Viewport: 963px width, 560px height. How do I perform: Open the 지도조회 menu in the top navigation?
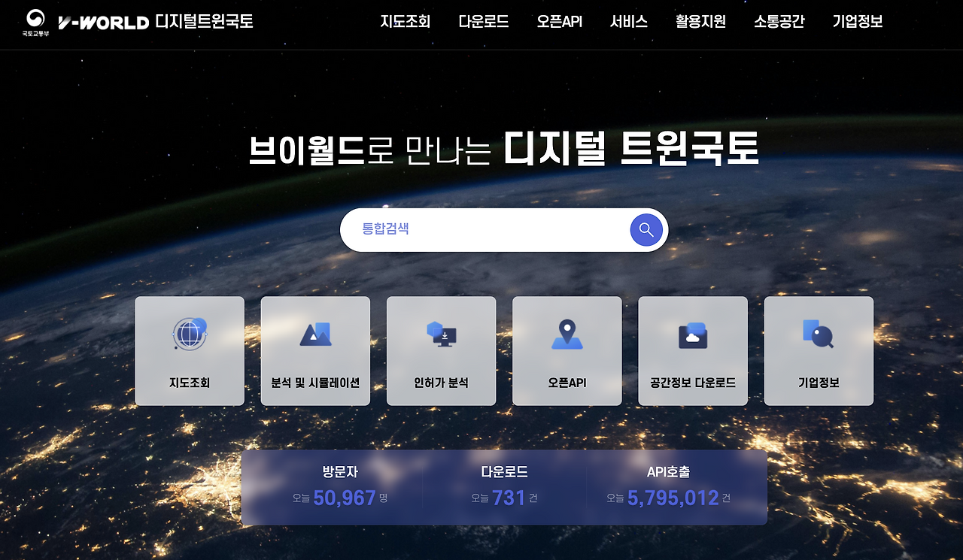(406, 22)
